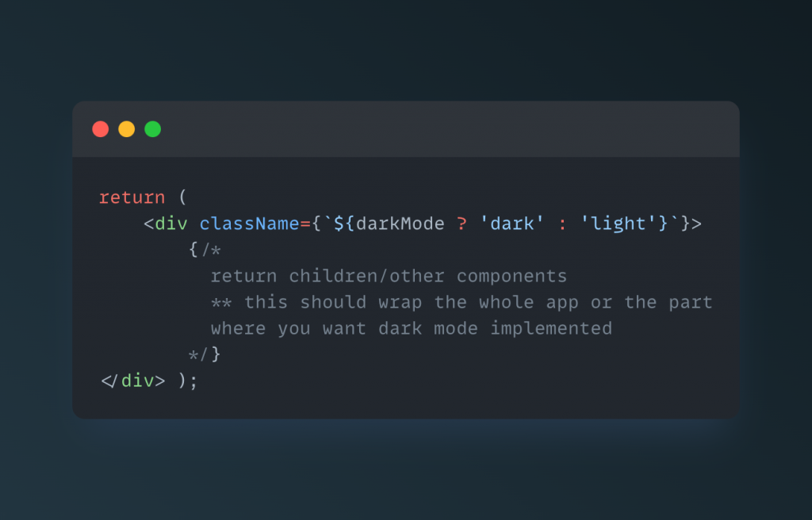This screenshot has height=520, width=812.
Task: Click the red close dot
Action: point(101,129)
